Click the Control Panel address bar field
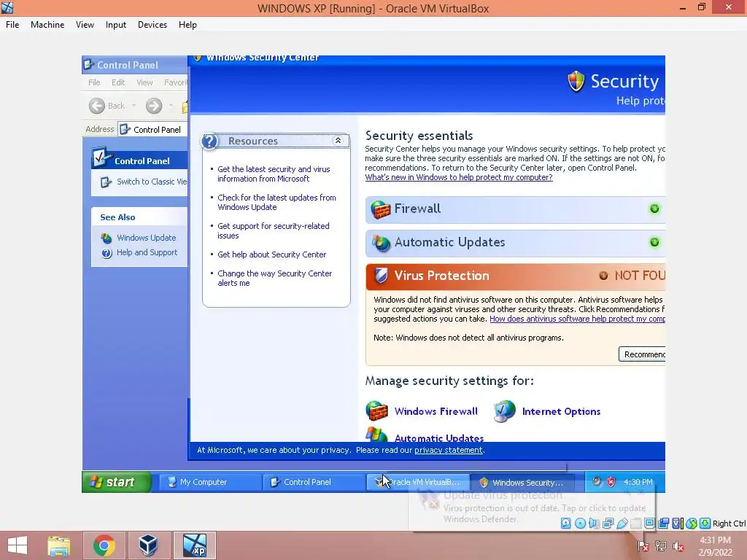 (153, 130)
